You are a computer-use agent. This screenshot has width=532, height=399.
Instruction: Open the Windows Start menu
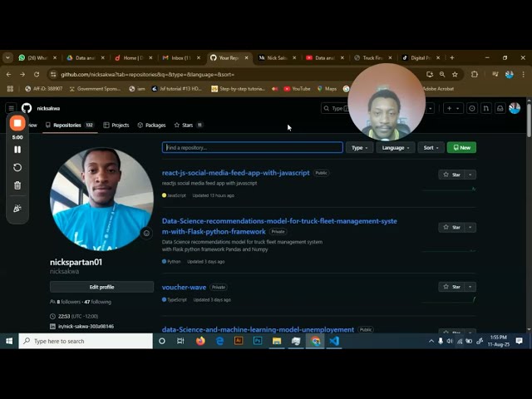click(x=9, y=341)
